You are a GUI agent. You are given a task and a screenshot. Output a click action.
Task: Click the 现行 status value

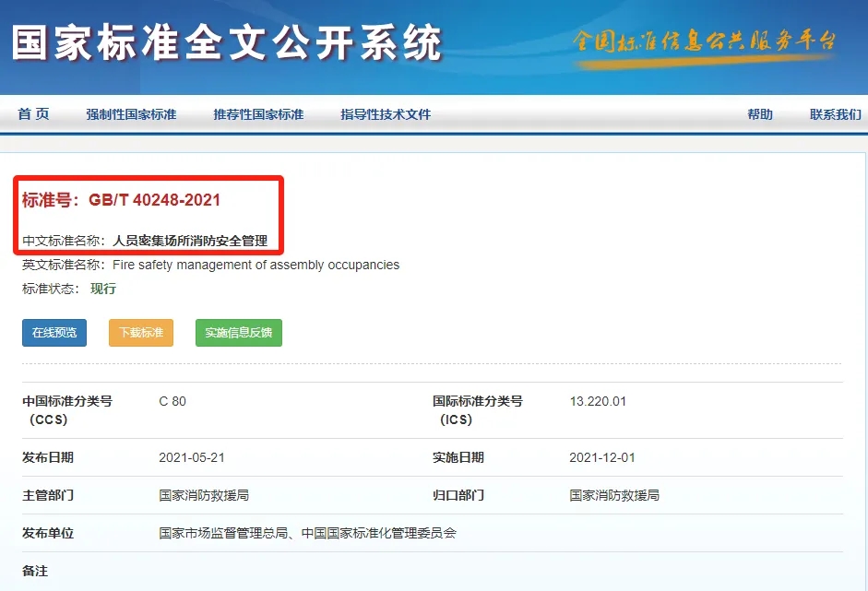(103, 289)
